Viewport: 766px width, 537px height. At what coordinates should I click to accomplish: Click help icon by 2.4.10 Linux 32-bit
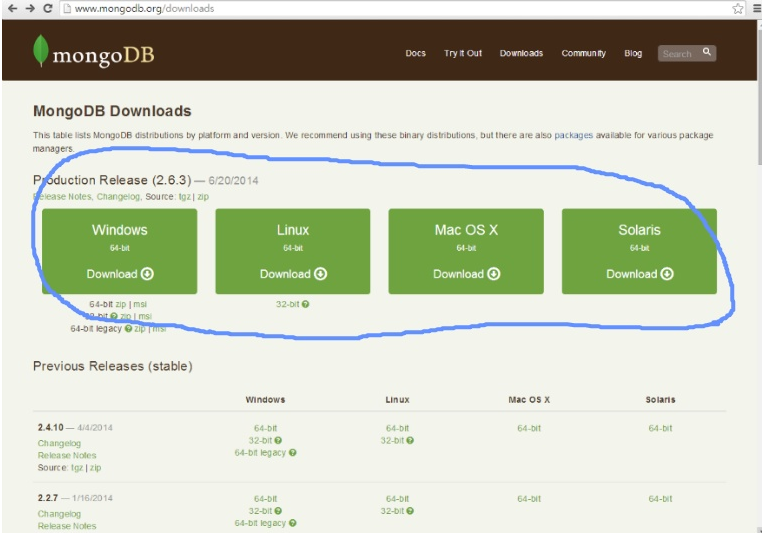[x=410, y=440]
